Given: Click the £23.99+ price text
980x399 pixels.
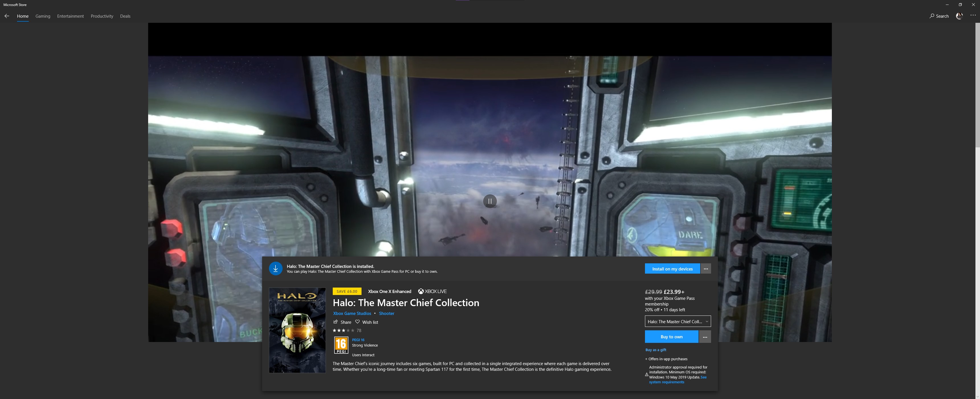Looking at the screenshot, I should click(x=674, y=292).
